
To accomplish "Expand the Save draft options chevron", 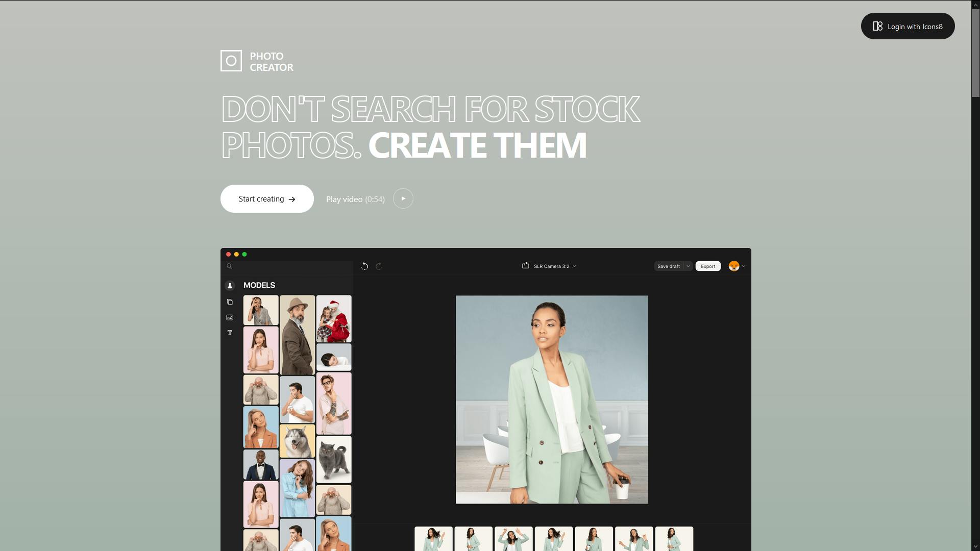I will point(688,266).
